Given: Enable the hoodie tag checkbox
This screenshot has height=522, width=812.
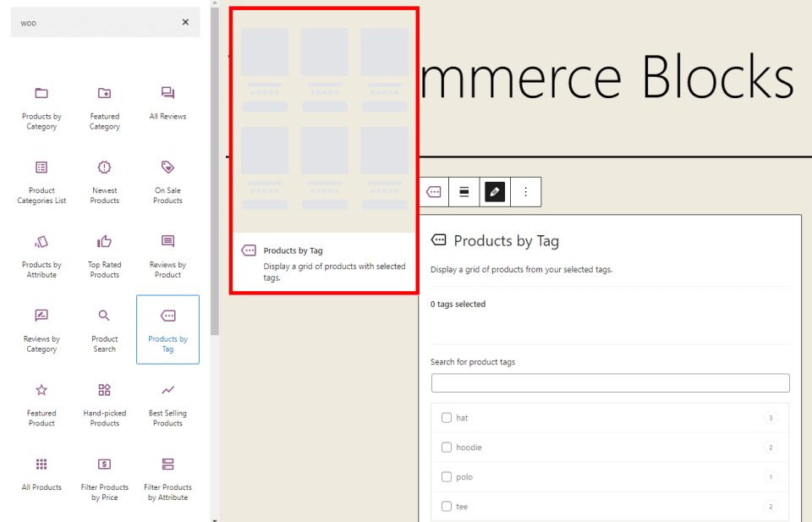Looking at the screenshot, I should tap(447, 447).
